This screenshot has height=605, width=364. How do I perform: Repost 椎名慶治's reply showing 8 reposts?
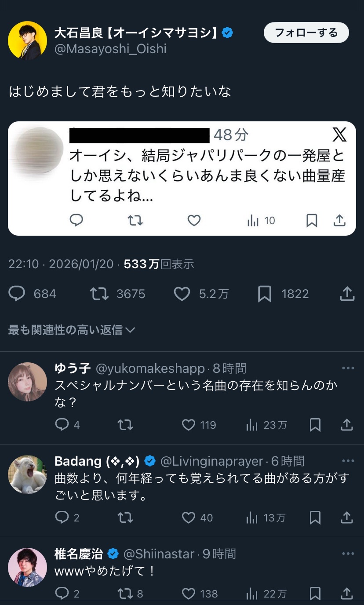pos(125,594)
